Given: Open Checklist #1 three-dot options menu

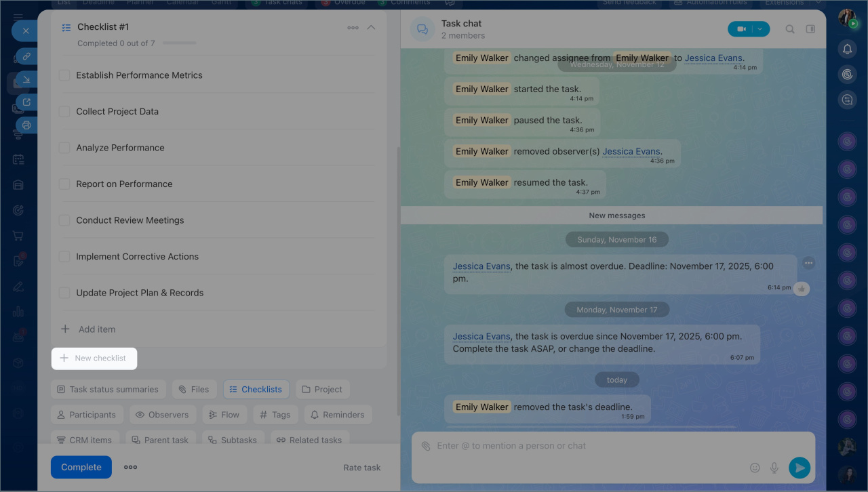Looking at the screenshot, I should pyautogui.click(x=353, y=28).
